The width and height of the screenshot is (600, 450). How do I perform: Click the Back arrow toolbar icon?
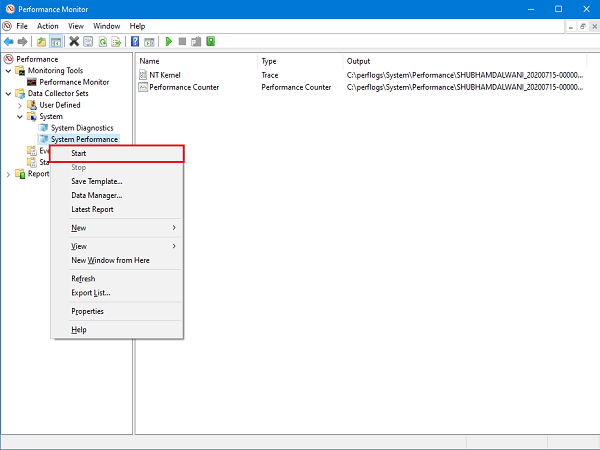8,41
